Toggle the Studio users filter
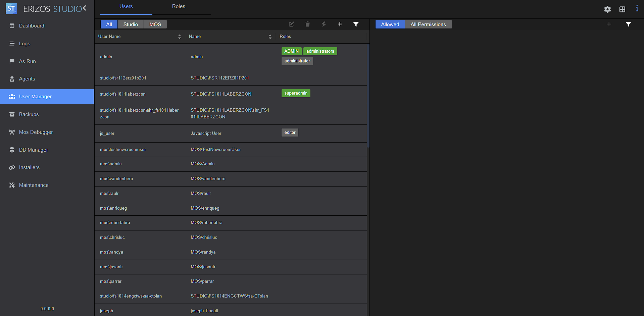Screen dimensions: 644x316 tap(131, 24)
